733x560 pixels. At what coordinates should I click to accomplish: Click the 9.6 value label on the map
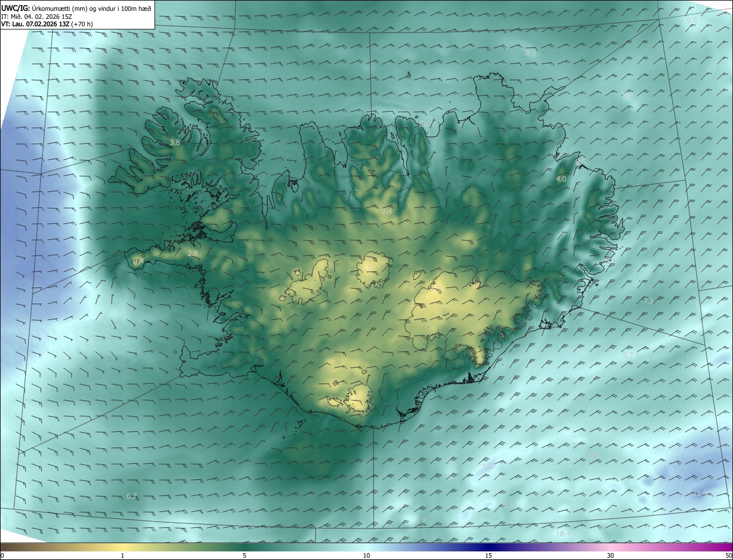692,20
